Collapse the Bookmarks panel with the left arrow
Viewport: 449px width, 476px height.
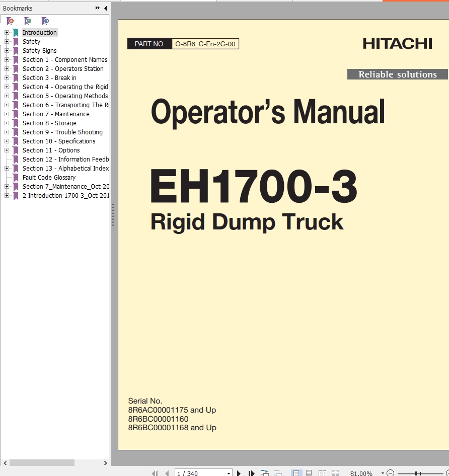pyautogui.click(x=105, y=9)
